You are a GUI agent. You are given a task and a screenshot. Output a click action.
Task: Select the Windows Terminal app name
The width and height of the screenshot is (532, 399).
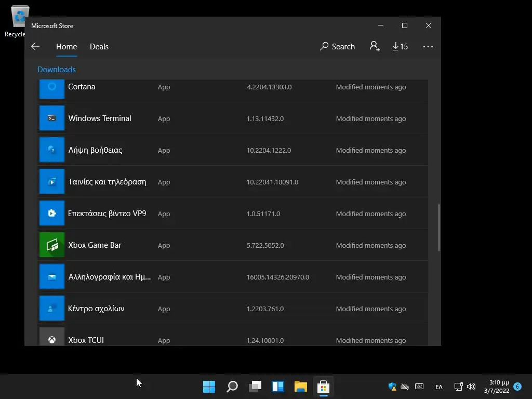(100, 118)
